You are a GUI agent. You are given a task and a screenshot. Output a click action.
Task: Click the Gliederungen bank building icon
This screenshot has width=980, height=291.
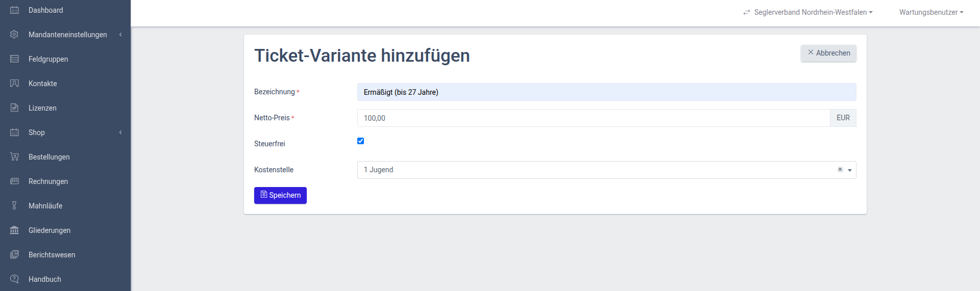pyautogui.click(x=14, y=230)
